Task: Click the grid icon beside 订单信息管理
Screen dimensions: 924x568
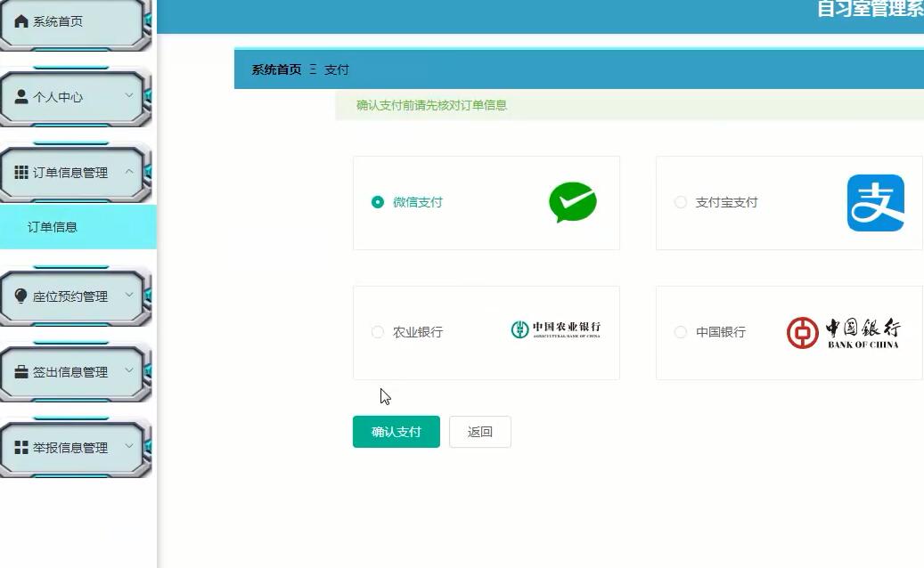Action: [21, 172]
